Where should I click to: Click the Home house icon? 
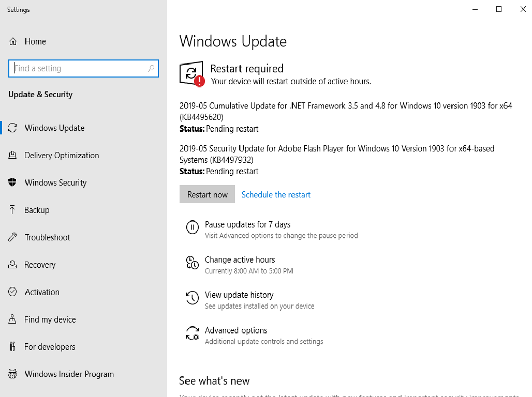(13, 41)
